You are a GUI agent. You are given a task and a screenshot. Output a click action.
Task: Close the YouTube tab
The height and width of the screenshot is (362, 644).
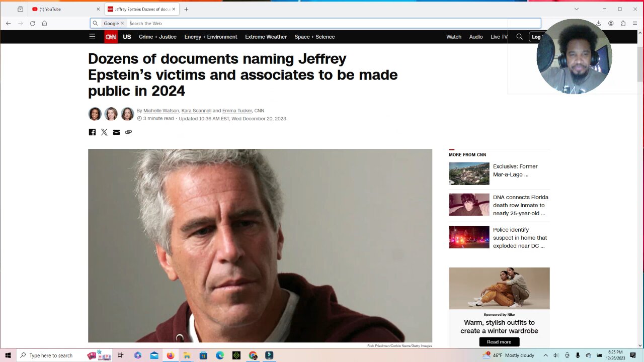click(98, 9)
